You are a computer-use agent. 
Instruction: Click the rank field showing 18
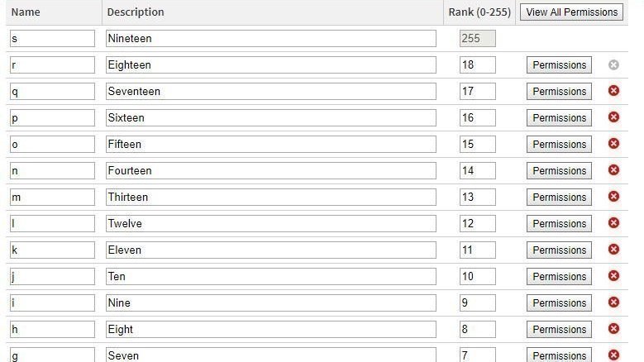point(478,65)
